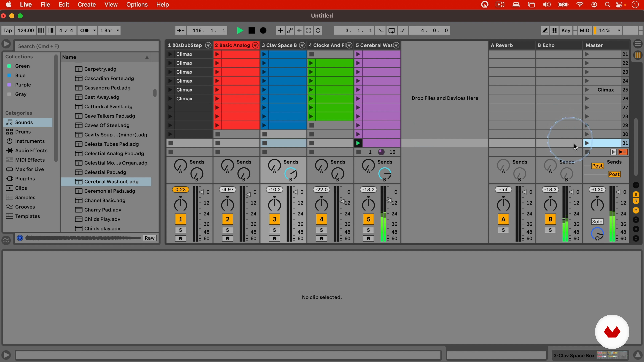
Task: Click the Session Record circle button
Action: click(x=318, y=31)
